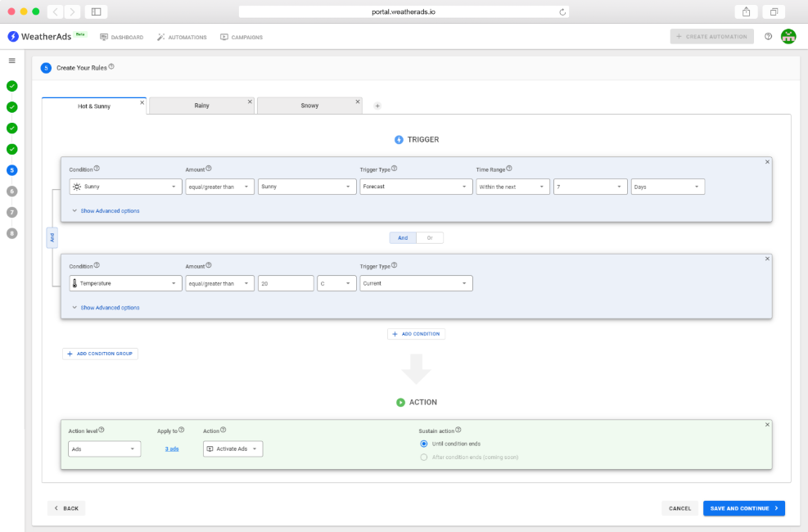Viewport: 808px width, 532px height.
Task: Click the Safari share icon
Action: [x=746, y=11]
